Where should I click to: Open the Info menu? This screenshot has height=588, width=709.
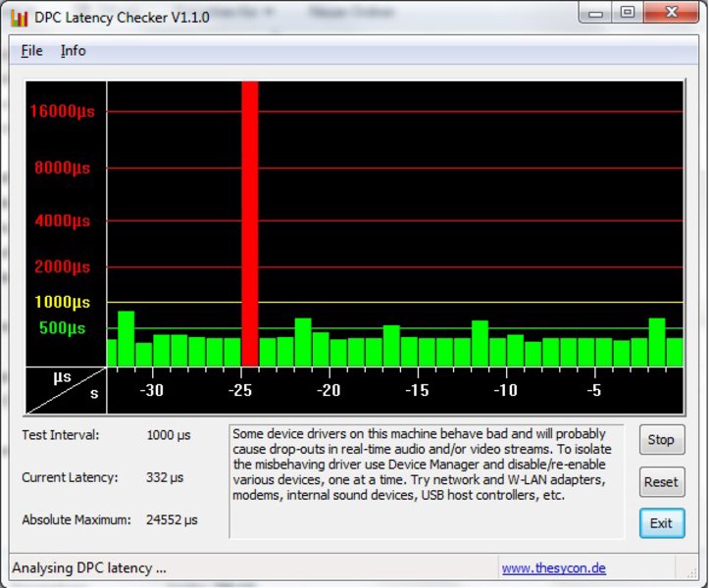(74, 51)
